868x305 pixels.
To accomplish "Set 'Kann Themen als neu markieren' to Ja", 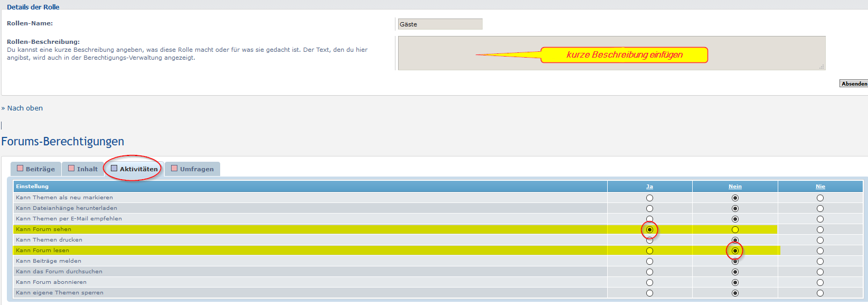I will tap(649, 198).
